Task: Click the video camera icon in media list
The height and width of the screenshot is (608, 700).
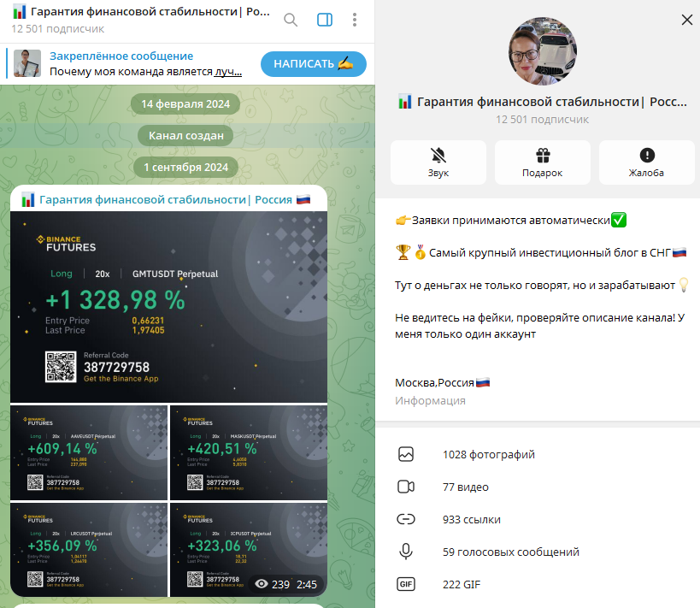Action: (406, 487)
